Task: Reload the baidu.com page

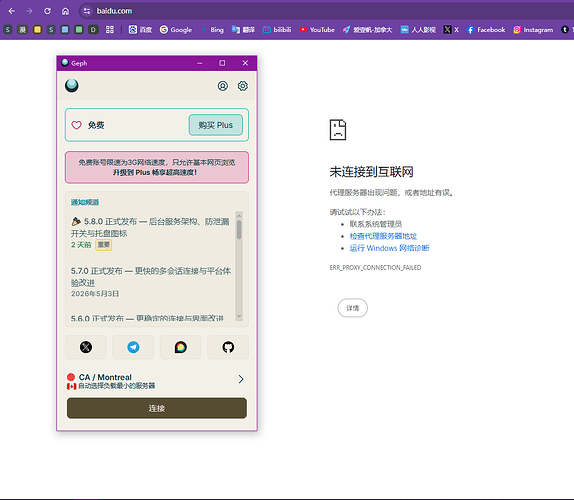Action: (47, 11)
